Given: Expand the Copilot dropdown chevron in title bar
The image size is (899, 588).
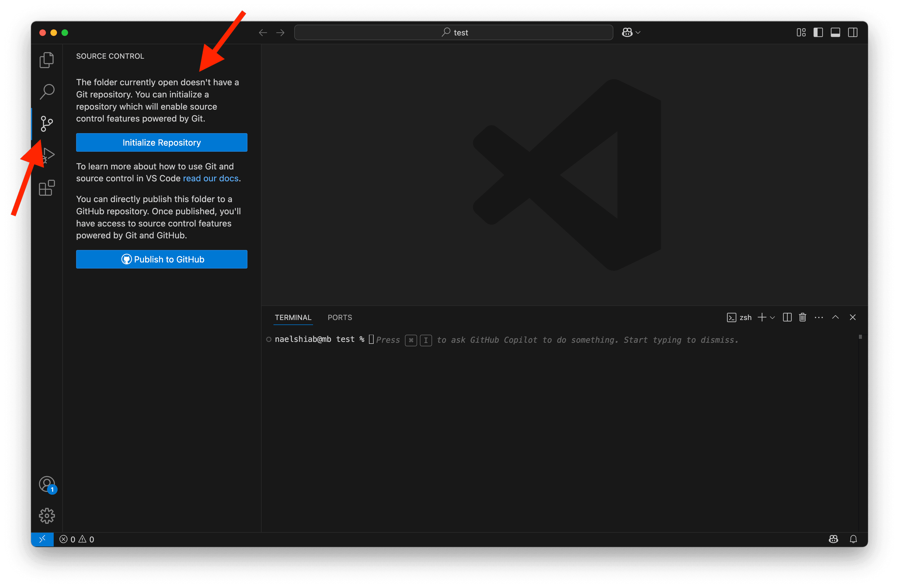Looking at the screenshot, I should click(x=638, y=32).
